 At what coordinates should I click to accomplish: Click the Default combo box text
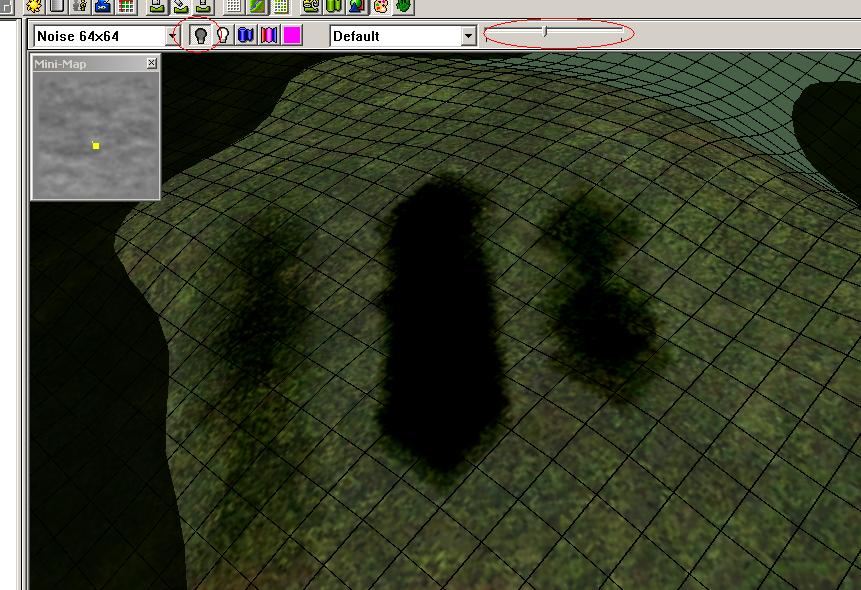coord(356,36)
